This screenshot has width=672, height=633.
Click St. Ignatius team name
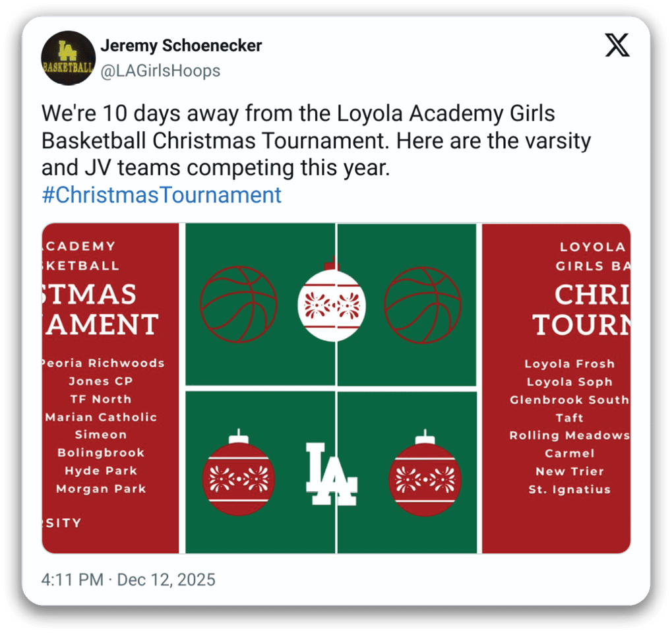570,489
